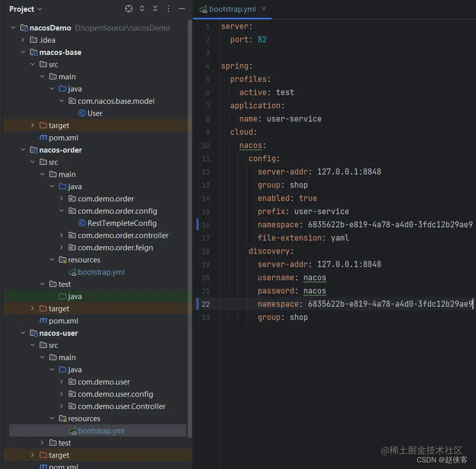Click resources folder icon under nacos-user
Image resolution: width=476 pixels, height=469 pixels.
pyautogui.click(x=63, y=418)
